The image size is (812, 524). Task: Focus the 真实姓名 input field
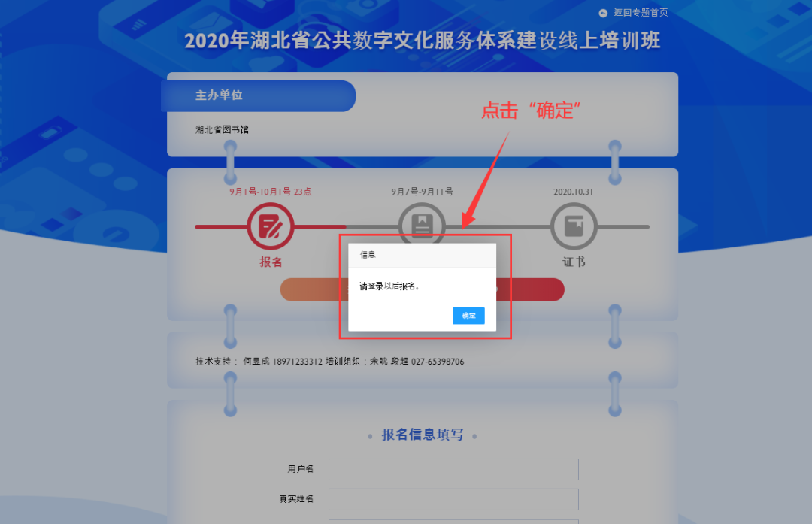(453, 499)
